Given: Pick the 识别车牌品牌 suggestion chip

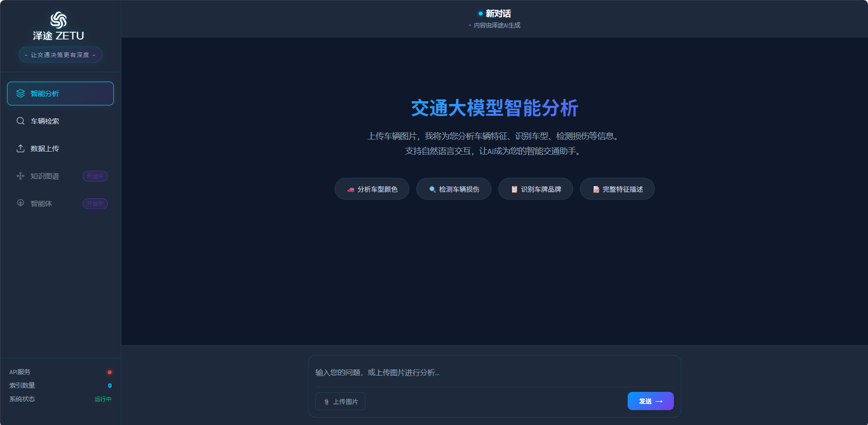Looking at the screenshot, I should click(535, 189).
